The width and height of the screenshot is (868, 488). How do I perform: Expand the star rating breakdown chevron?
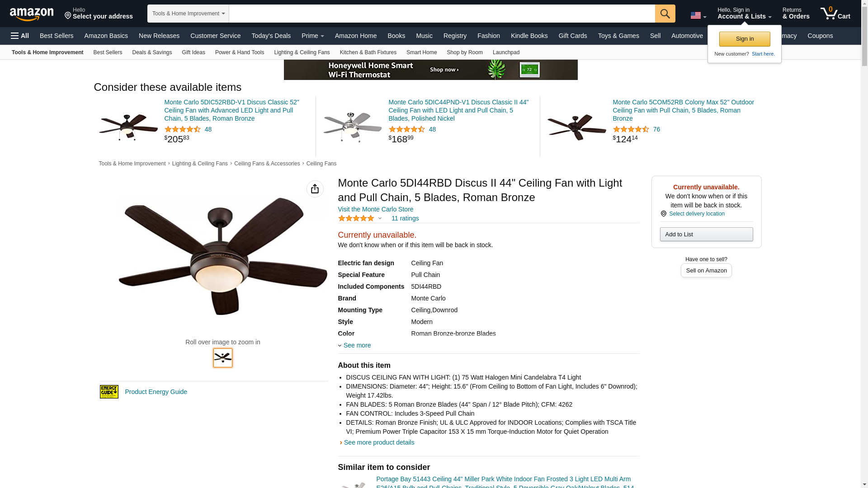pyautogui.click(x=380, y=219)
